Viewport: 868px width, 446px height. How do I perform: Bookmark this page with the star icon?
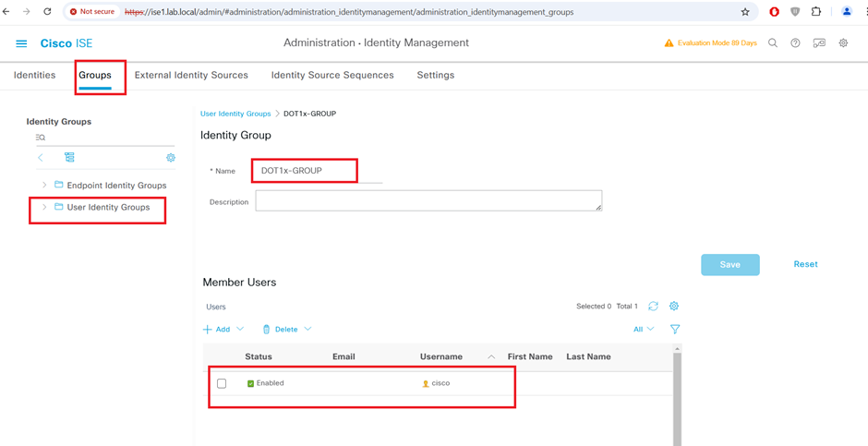[x=745, y=12]
